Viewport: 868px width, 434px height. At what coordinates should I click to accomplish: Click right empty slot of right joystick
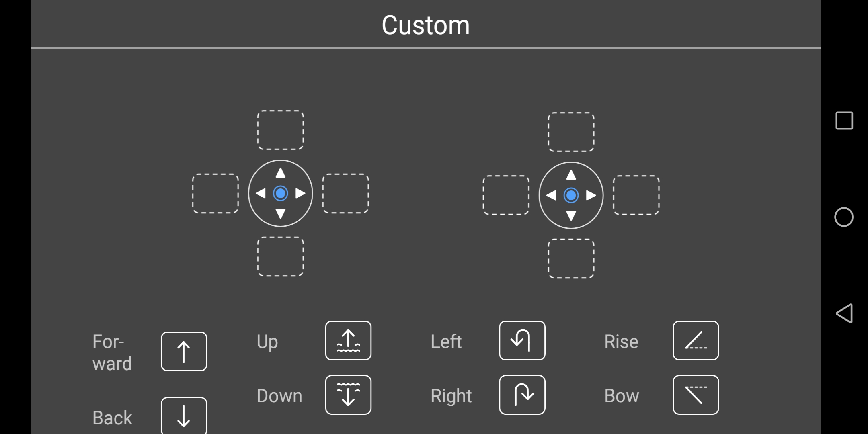coord(636,195)
